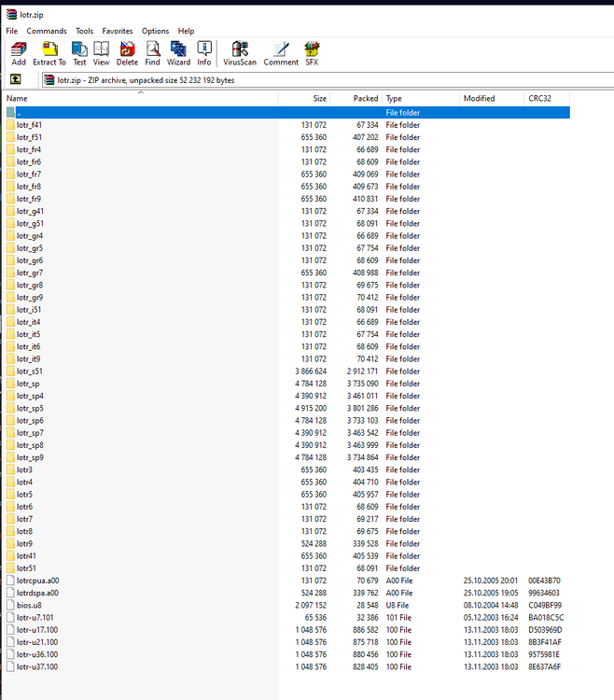The image size is (614, 700).
Task: Run VirusScan on the archive
Action: tap(240, 53)
